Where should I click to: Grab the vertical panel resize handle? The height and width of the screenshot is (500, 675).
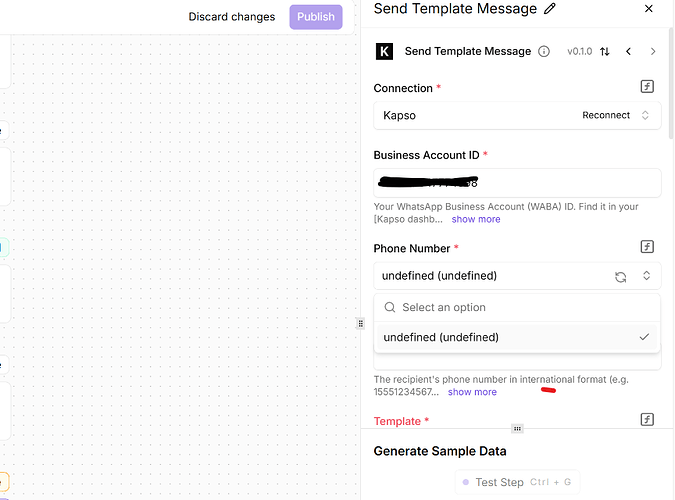[x=361, y=323]
